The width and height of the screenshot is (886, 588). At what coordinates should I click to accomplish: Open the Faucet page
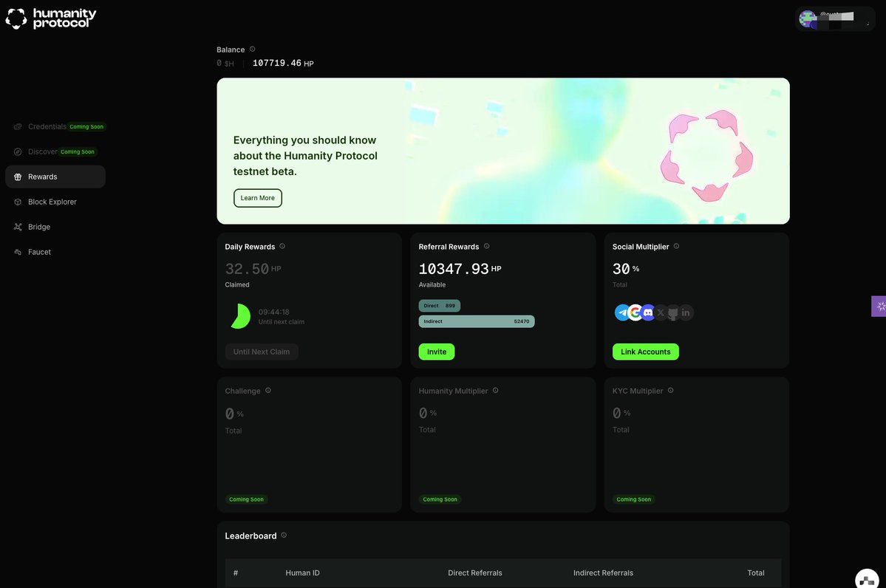55,252
